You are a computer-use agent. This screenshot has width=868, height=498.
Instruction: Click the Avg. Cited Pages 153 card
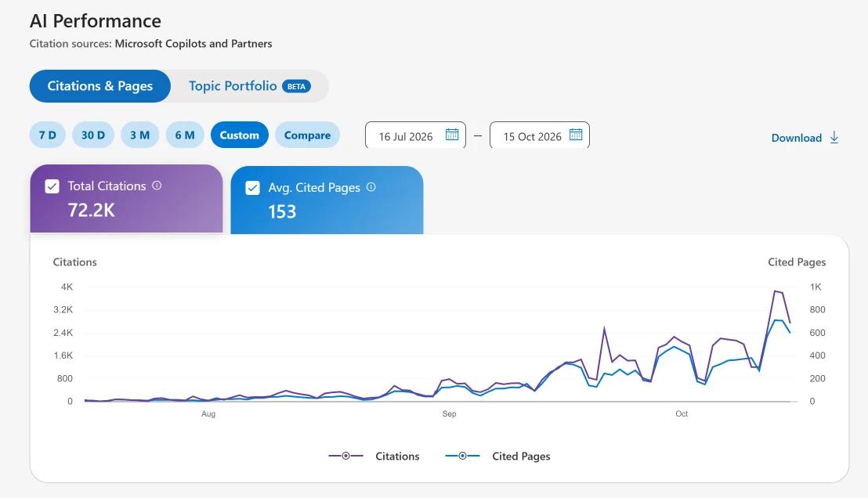(327, 200)
